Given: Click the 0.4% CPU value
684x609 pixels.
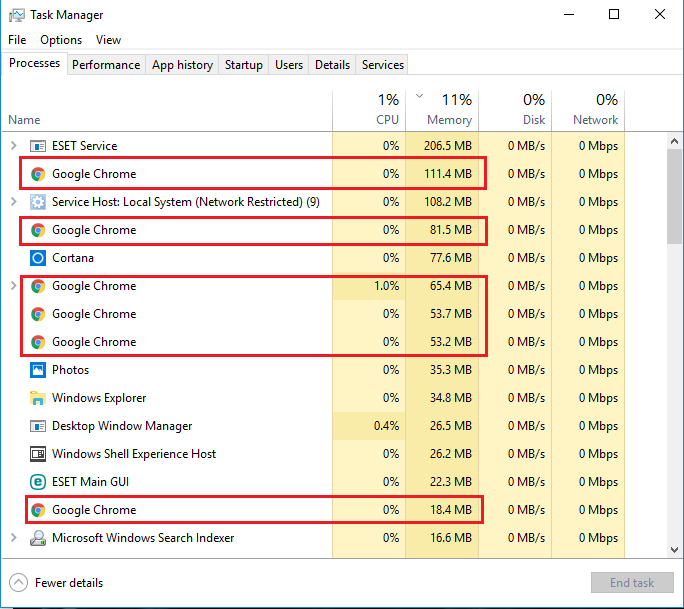Looking at the screenshot, I should click(x=386, y=426).
